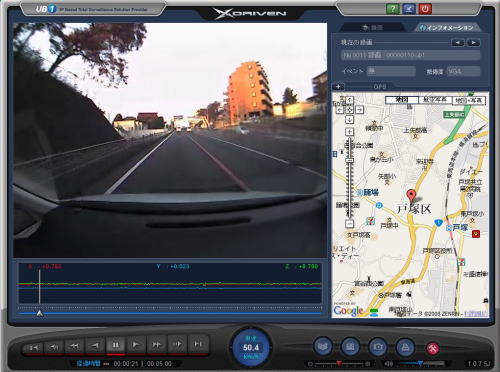Select the map+photo hybrid view option
This screenshot has width=500, height=372.
468,100
